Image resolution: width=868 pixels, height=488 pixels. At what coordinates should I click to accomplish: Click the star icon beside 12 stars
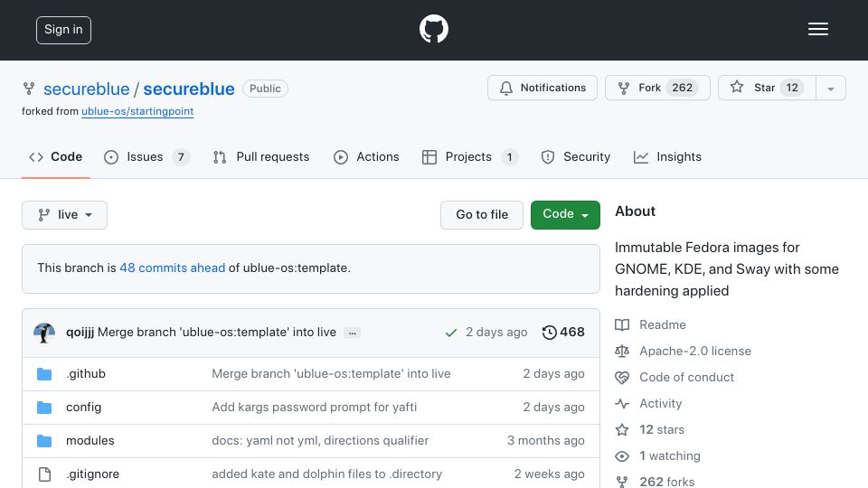622,430
